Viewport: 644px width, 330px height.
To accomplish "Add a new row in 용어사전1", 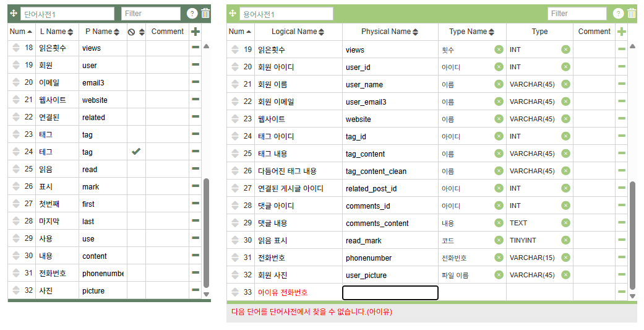I will point(622,32).
